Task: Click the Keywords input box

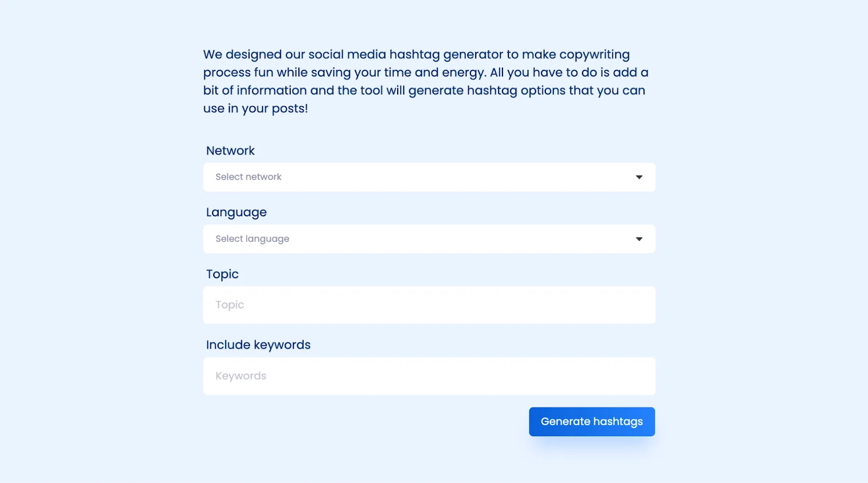Action: 429,376
